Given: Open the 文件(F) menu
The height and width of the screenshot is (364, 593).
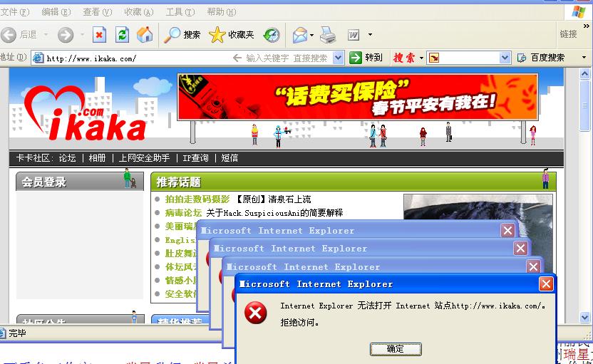Looking at the screenshot, I should pyautogui.click(x=15, y=12).
